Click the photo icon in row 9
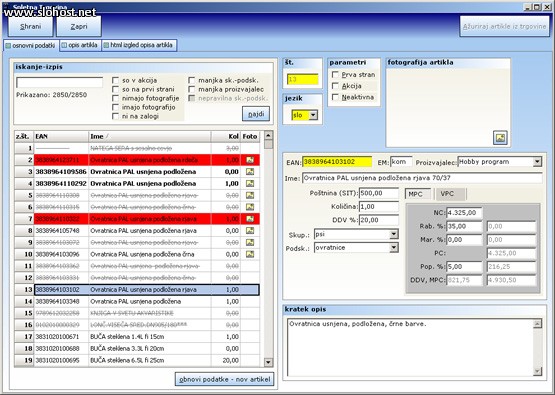 tap(250, 242)
